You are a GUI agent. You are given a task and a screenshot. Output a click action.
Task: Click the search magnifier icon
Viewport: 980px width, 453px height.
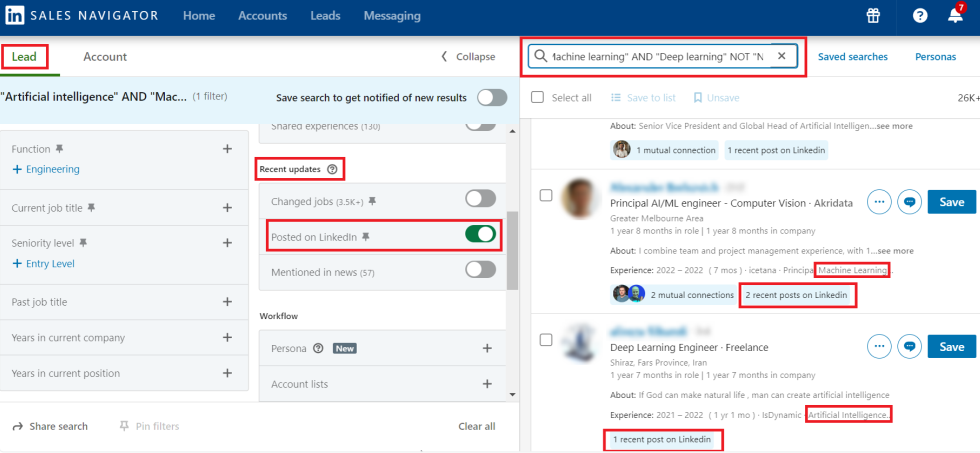click(x=541, y=56)
